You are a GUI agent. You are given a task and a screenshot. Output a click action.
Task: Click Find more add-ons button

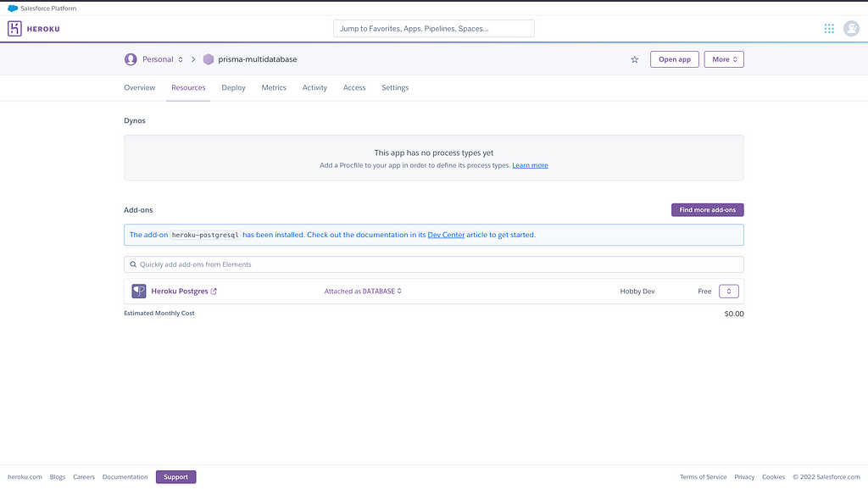tap(708, 209)
